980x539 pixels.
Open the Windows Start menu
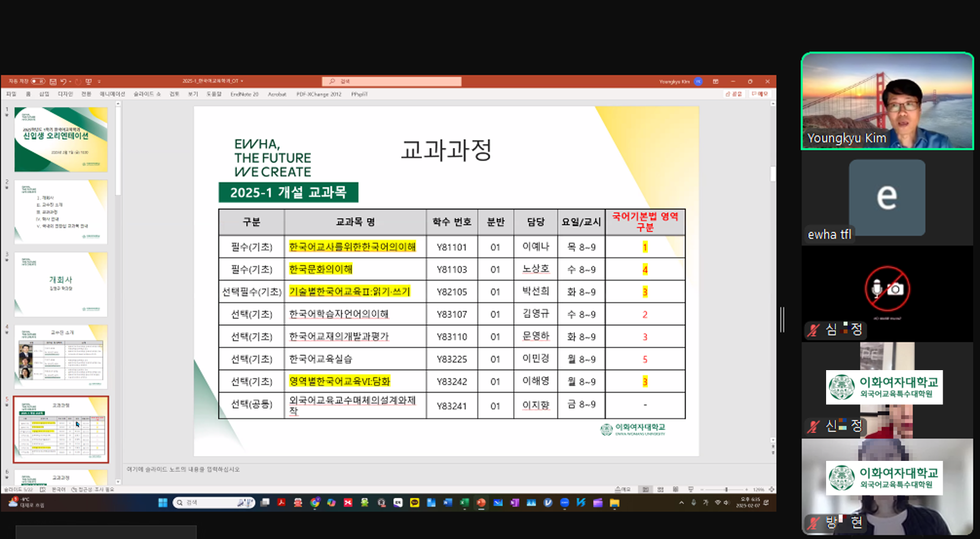coord(163,503)
